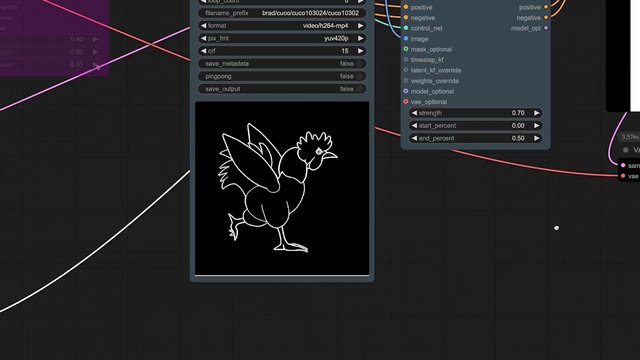Screen dimensions: 640x360
Task: Click the filename_prefix field
Action: [282, 13]
